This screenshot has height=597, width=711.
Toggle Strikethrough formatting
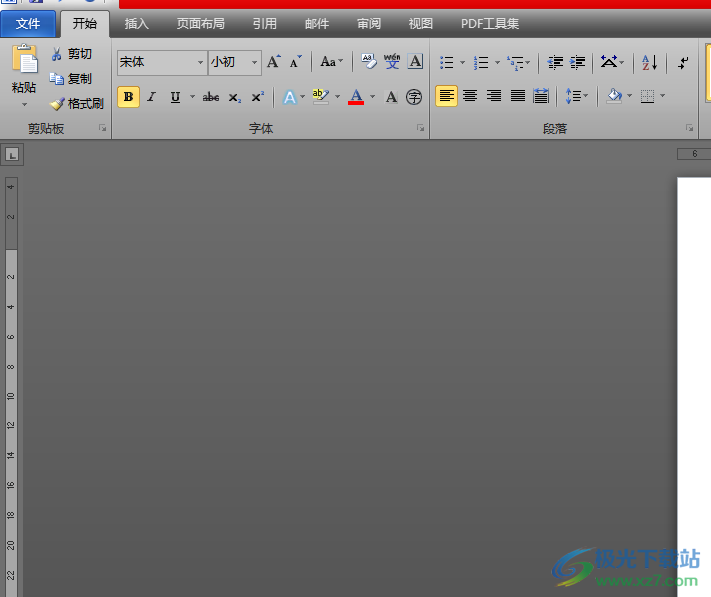tap(211, 97)
